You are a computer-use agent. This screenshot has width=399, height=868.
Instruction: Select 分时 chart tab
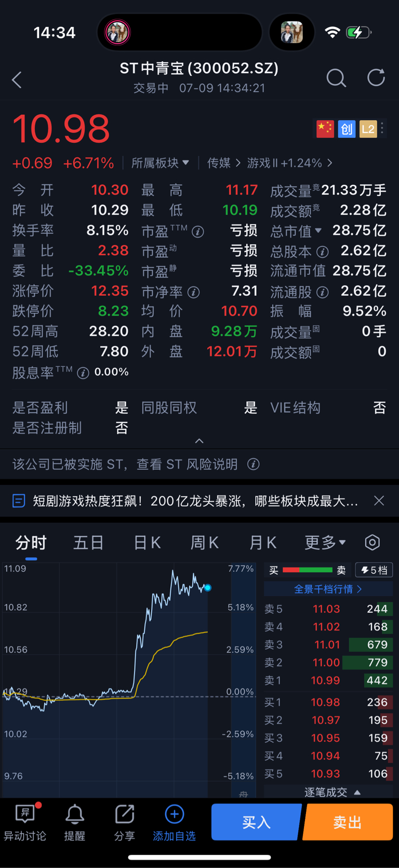pyautogui.click(x=31, y=543)
